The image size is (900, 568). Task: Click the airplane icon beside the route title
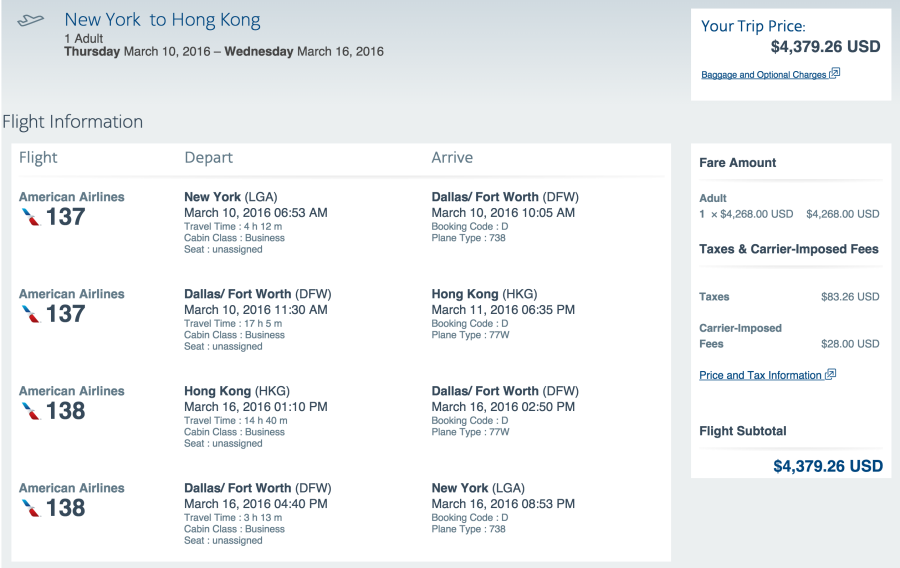click(31, 20)
